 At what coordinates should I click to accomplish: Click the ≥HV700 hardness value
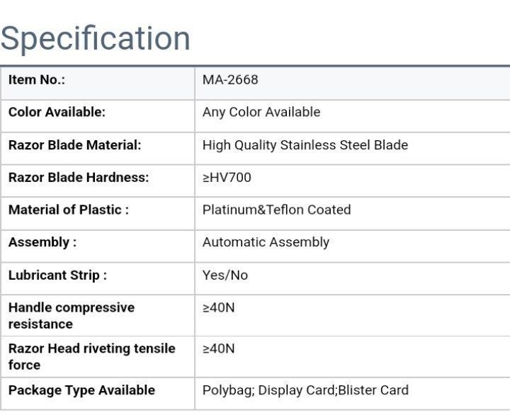[227, 178]
